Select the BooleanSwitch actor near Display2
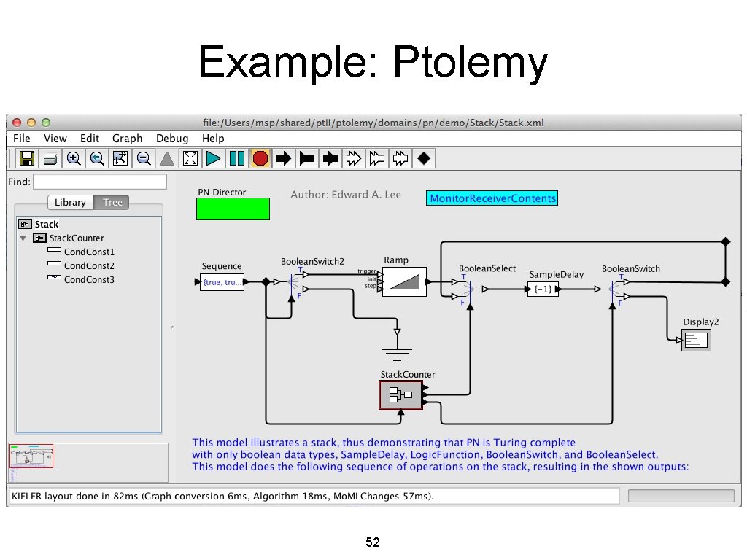Viewport: 747px width, 560px height. click(613, 289)
